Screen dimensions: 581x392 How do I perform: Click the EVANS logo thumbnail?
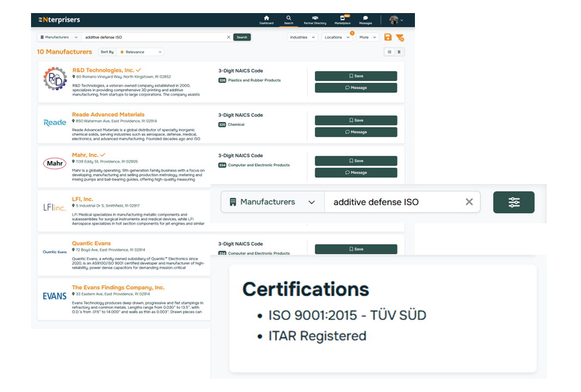point(54,296)
